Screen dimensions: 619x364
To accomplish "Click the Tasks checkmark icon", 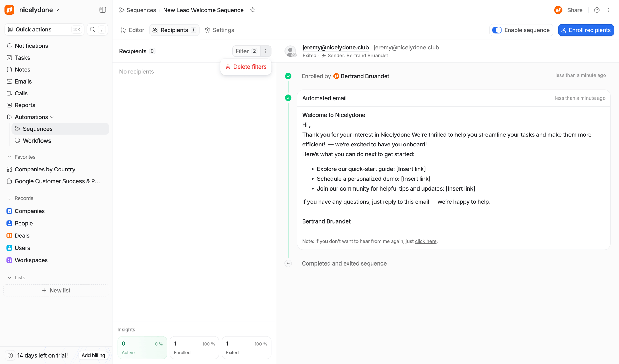I will (x=10, y=57).
